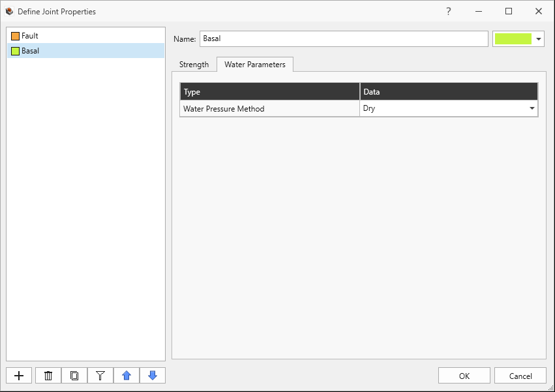Screen dimensions: 555x392
Task: Confirm changes with OK
Action: 464,375
